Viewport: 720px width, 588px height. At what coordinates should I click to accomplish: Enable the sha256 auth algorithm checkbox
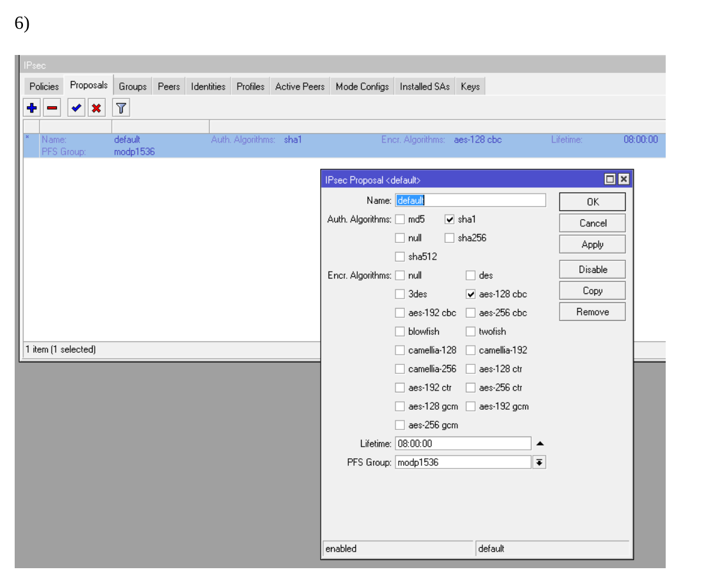(450, 238)
